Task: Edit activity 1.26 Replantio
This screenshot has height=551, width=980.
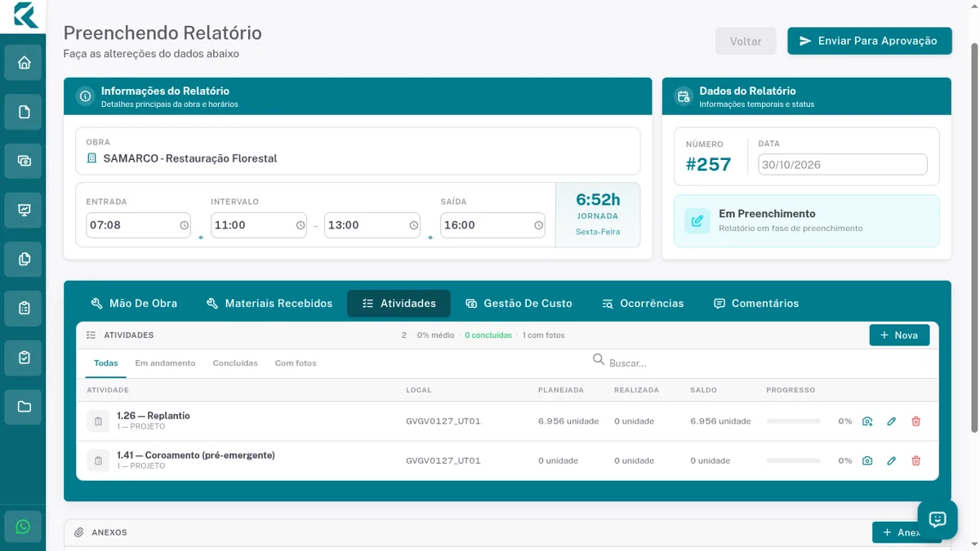Action: (x=892, y=421)
